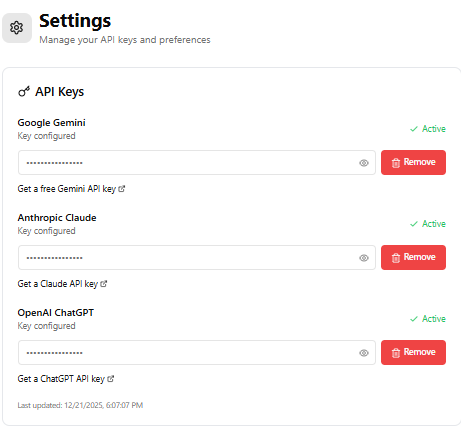This screenshot has width=462, height=427.
Task: Open Get a ChatGPT API key link
Action: (66, 379)
